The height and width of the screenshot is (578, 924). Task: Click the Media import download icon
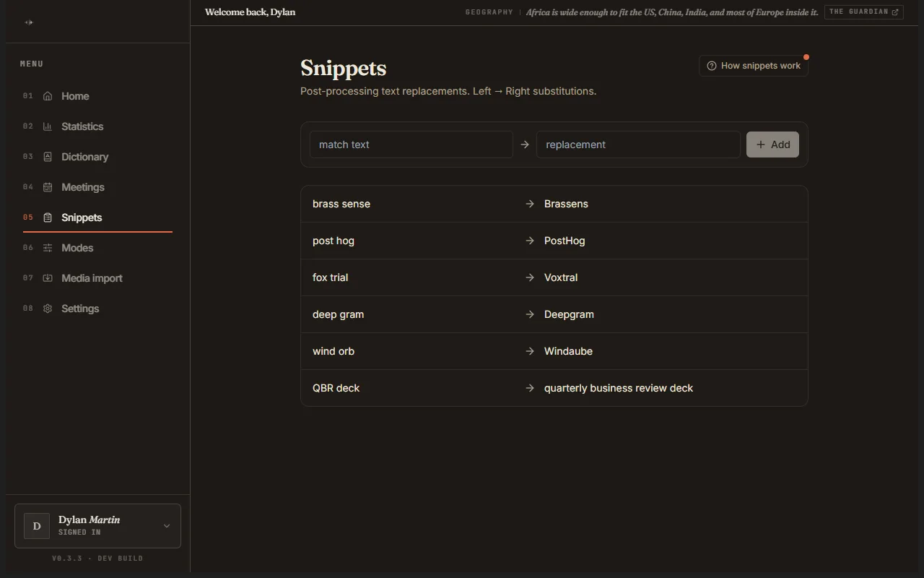click(x=48, y=278)
